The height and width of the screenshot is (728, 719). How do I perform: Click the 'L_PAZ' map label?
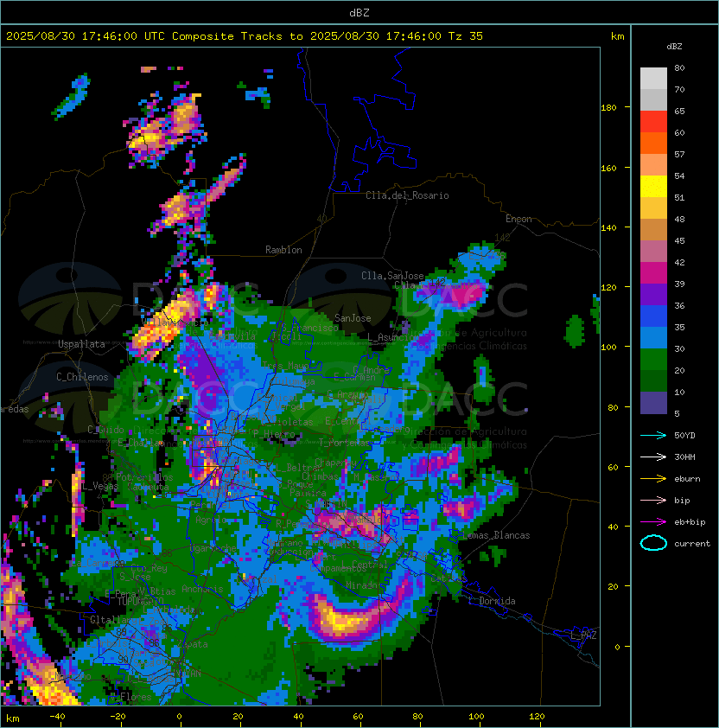[583, 635]
